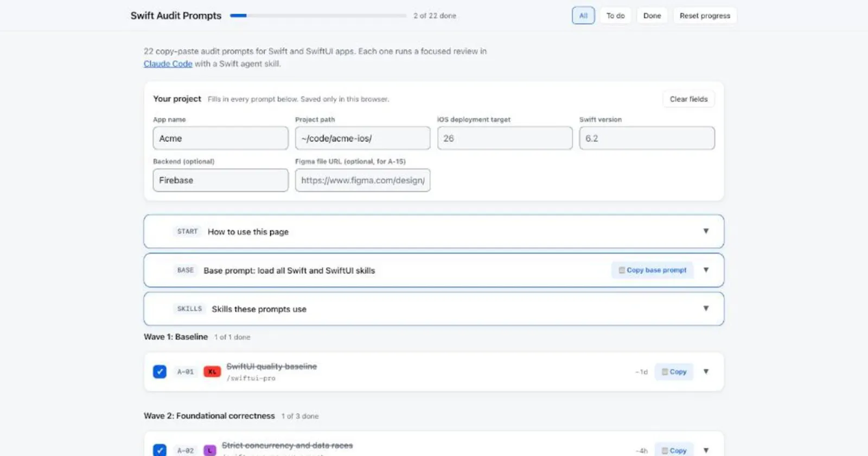Click Reset progress button
This screenshot has width=868, height=456.
(705, 16)
